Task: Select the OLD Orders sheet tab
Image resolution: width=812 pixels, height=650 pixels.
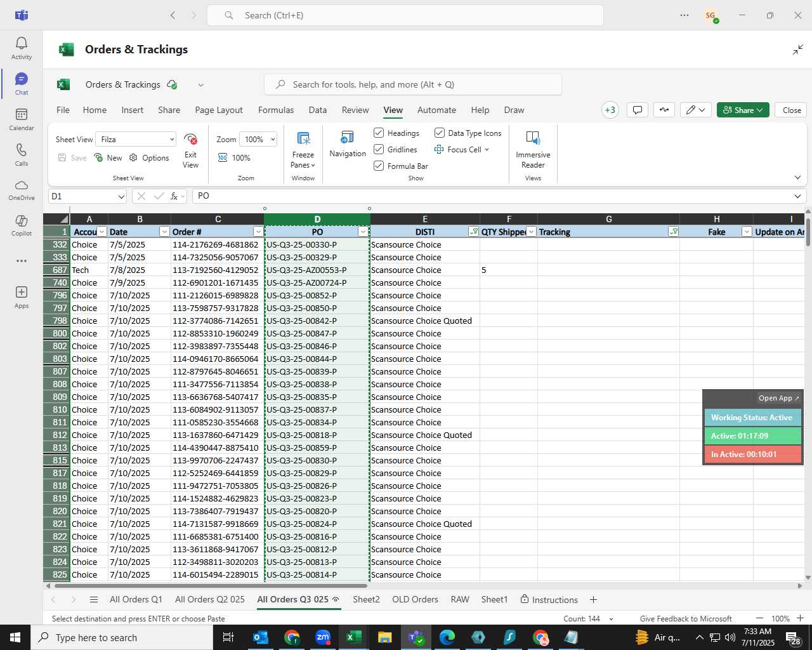Action: point(415,599)
